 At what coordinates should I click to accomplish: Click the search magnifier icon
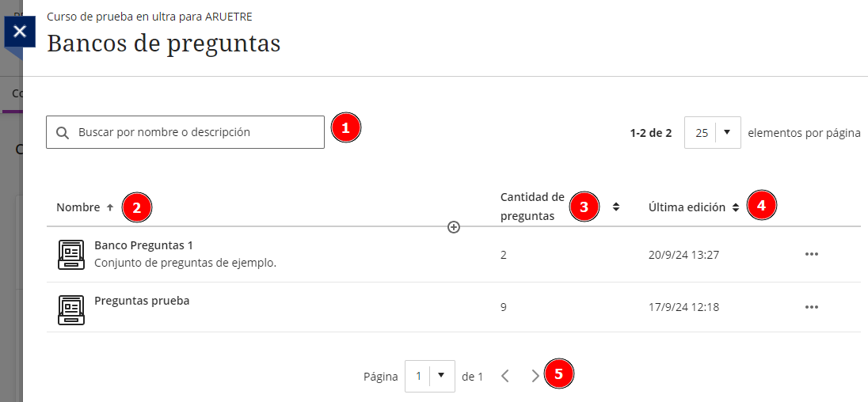click(x=63, y=133)
